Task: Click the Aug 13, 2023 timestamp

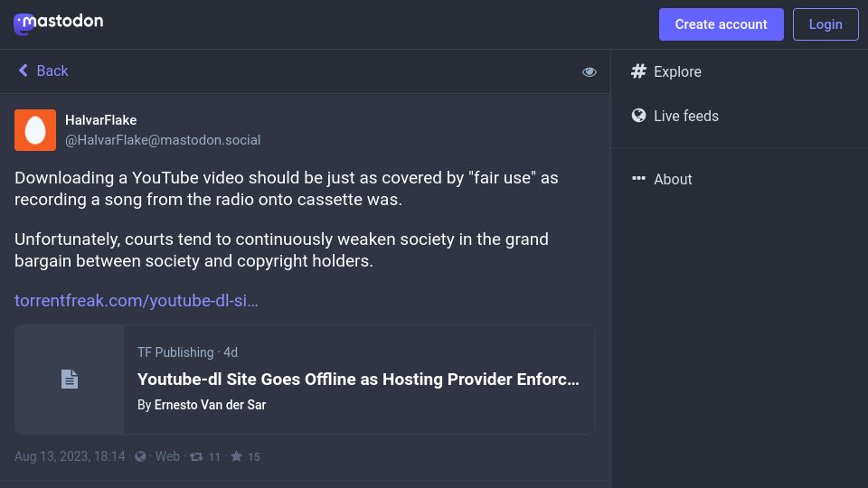Action: (x=70, y=456)
